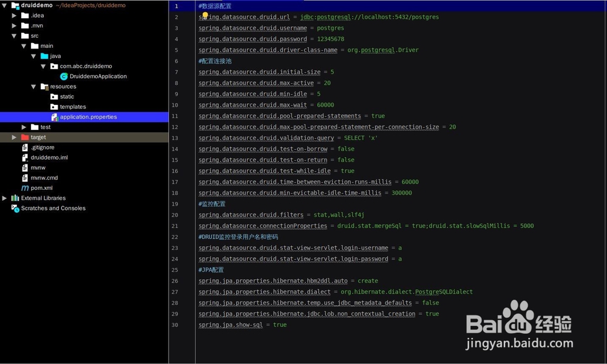The height and width of the screenshot is (364, 607).
Task: Click the hbm2ddl.auto value create
Action: (368, 281)
